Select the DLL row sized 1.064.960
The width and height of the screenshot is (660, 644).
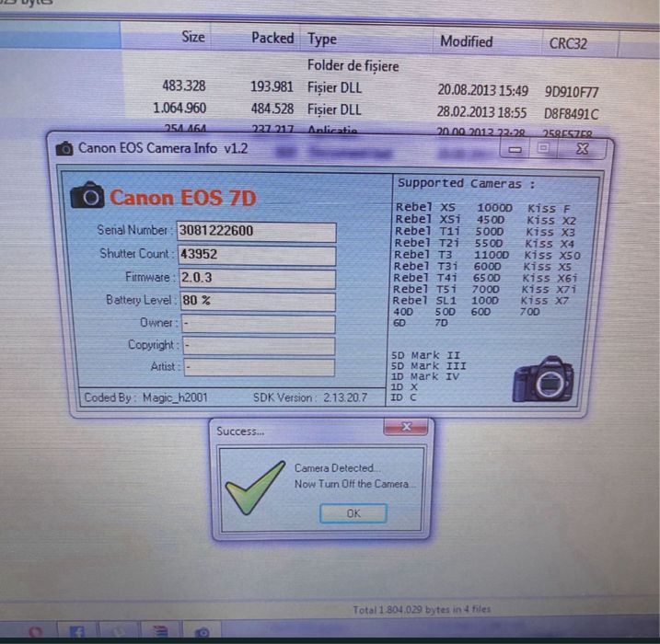[x=362, y=109]
